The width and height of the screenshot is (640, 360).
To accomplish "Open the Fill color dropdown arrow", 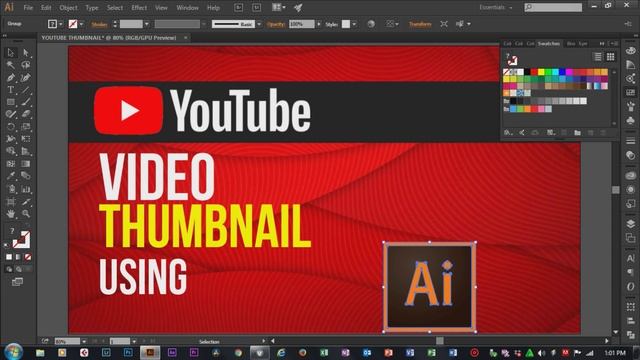I will pyautogui.click(x=61, y=24).
